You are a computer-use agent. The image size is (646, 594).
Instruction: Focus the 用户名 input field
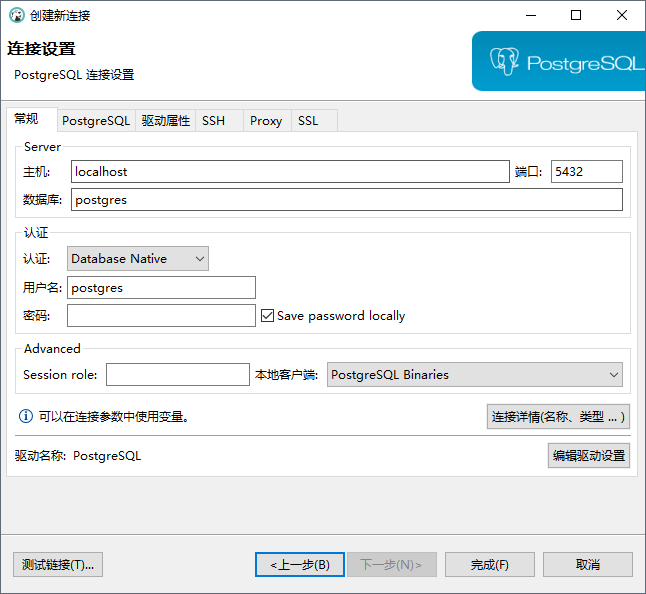[x=162, y=288]
